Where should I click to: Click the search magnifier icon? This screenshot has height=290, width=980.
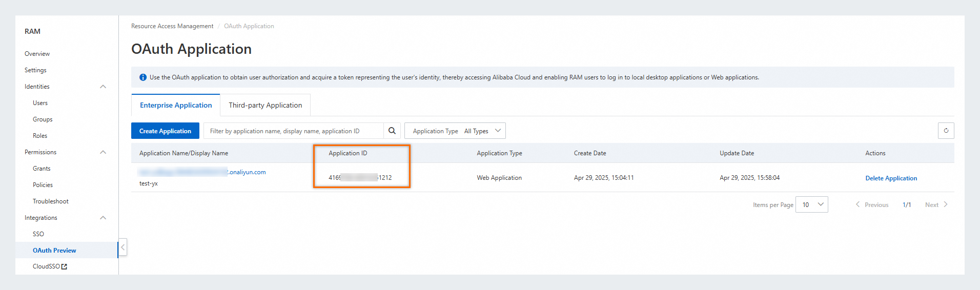tap(392, 131)
